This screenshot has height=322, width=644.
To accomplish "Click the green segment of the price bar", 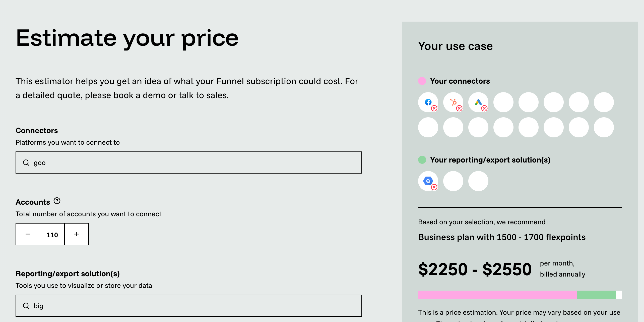I will click(x=596, y=295).
